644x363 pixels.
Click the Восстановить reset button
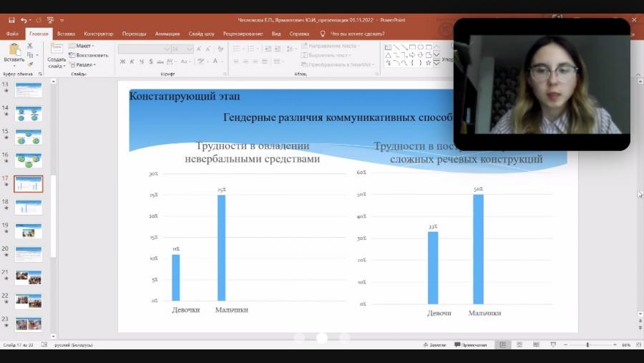(x=88, y=55)
